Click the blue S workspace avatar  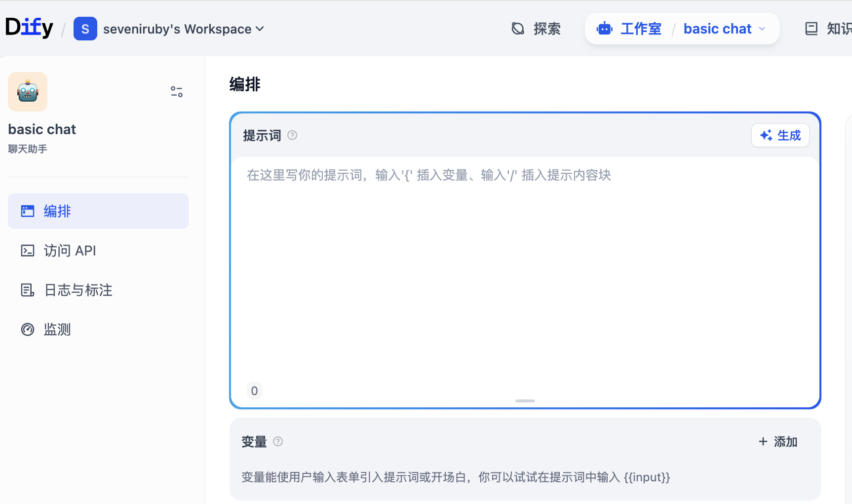(85, 29)
